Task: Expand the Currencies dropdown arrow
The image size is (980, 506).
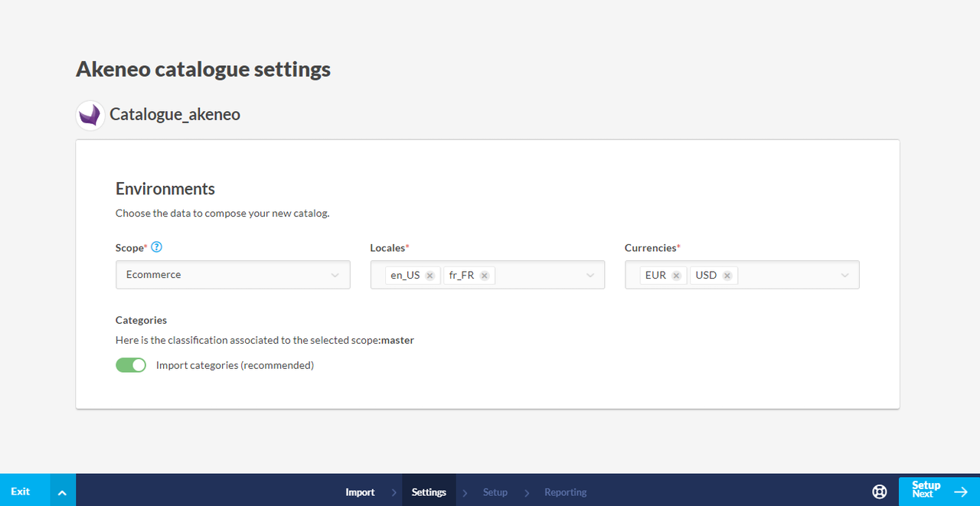Action: point(844,276)
